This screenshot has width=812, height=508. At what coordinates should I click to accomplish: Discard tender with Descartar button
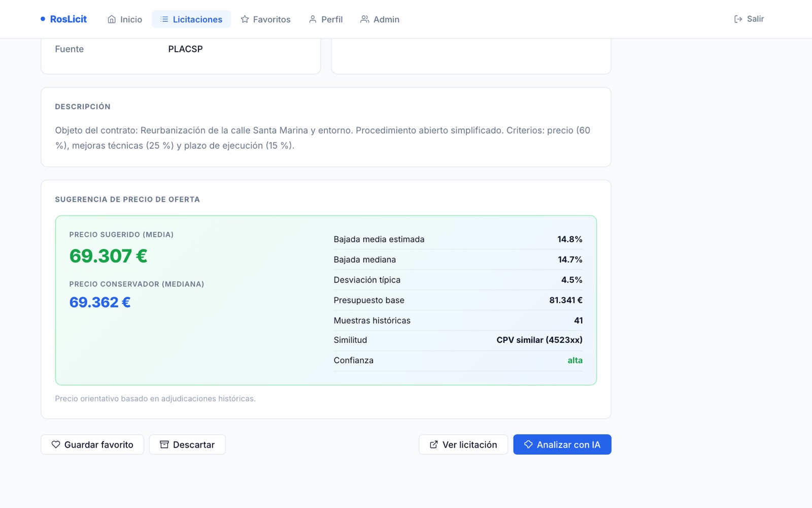point(187,444)
